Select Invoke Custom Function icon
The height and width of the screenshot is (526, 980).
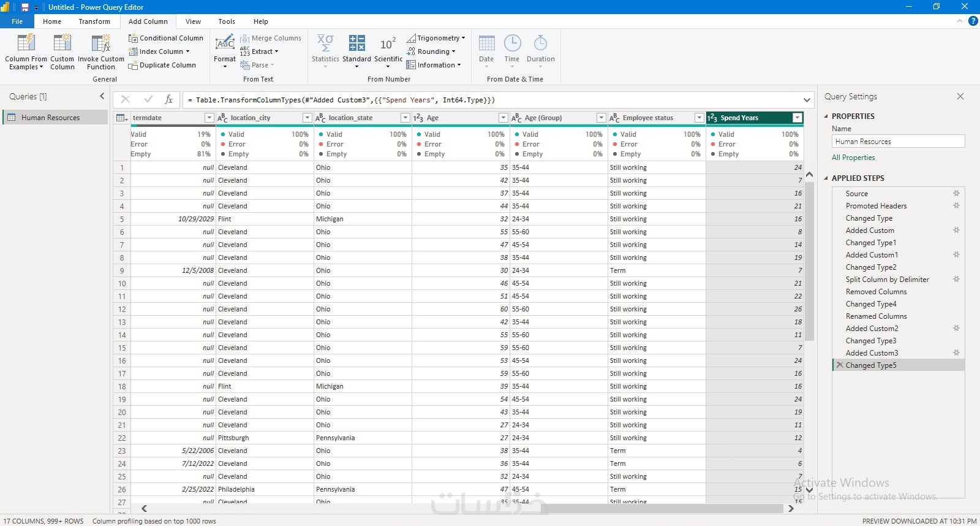point(100,43)
